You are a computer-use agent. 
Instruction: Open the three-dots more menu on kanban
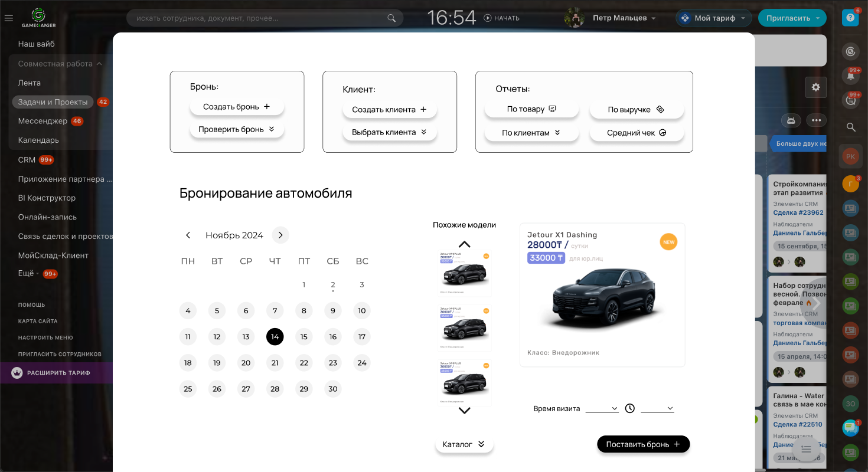pos(817,120)
